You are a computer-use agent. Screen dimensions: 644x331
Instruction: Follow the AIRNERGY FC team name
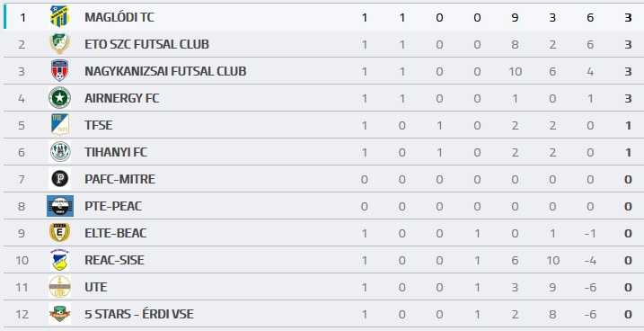(122, 98)
